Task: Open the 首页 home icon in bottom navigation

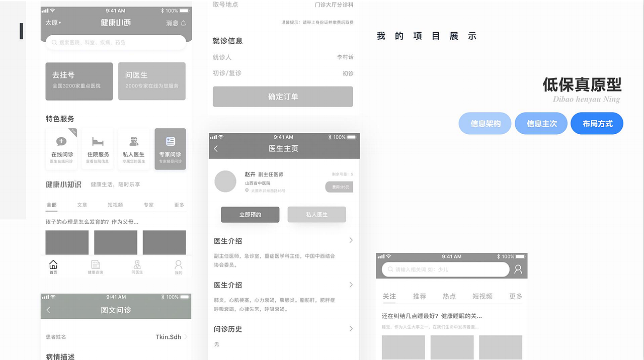Action: click(x=53, y=266)
